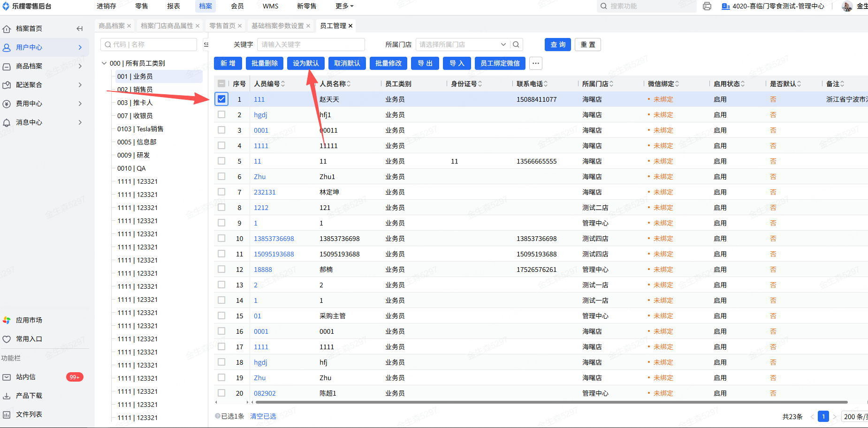This screenshot has height=428, width=868.
Task: Expand the 更多 menu in top navigation
Action: (344, 6)
